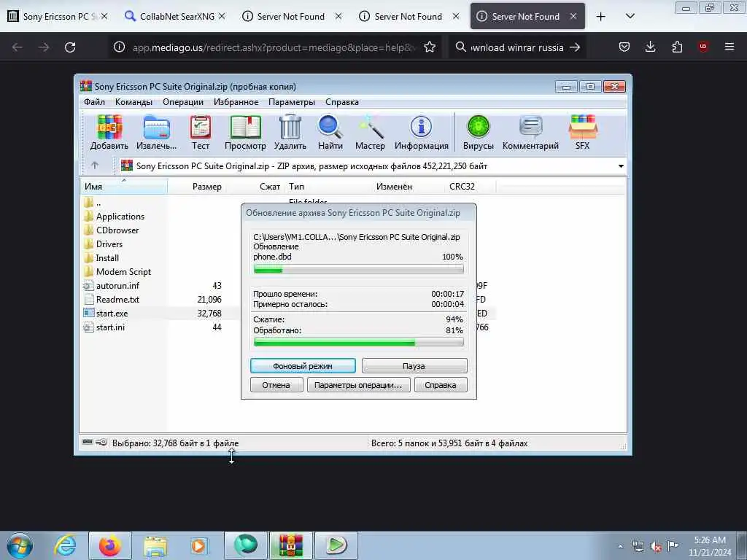Launch the Мастер (Wizard) wand icon
Image resolution: width=747 pixels, height=560 pixels.
370,133
